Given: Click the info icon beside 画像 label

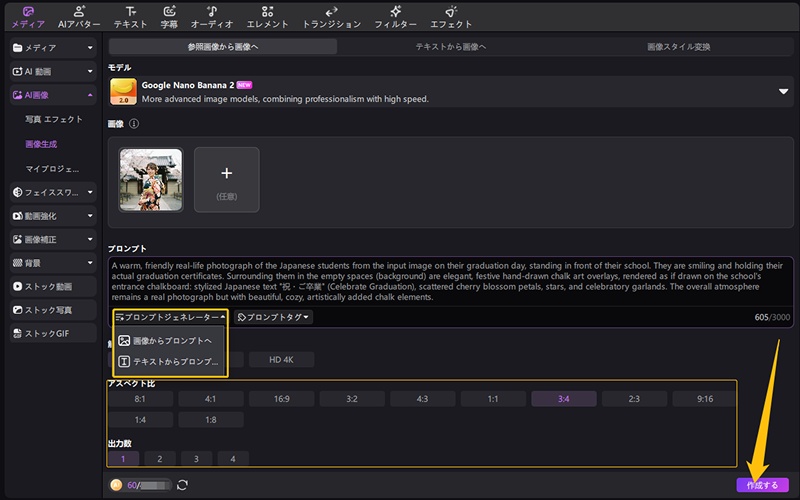Looking at the screenshot, I should point(134,124).
